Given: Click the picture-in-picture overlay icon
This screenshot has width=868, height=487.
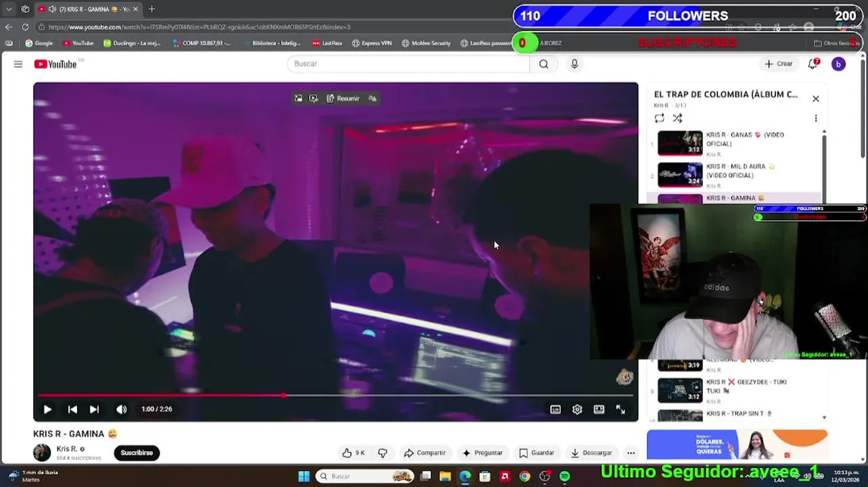Looking at the screenshot, I should (x=298, y=99).
